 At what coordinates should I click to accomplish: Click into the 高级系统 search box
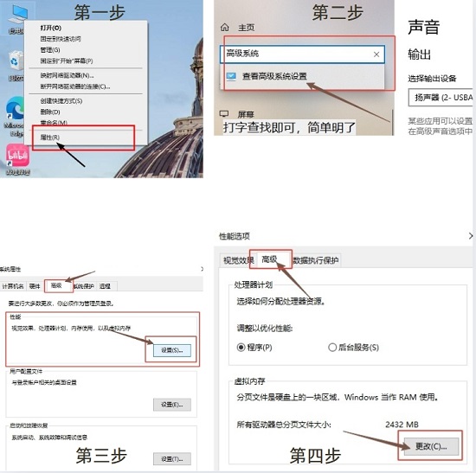coord(302,54)
